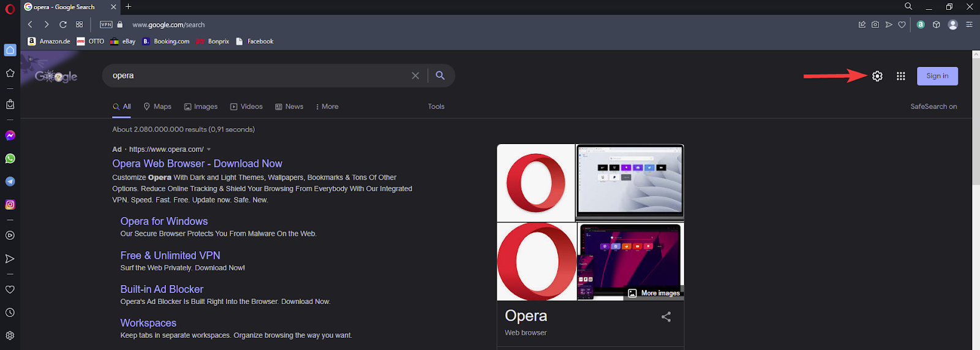Switch to the Videos tab
Image resolution: width=980 pixels, height=350 pixels.
click(246, 107)
